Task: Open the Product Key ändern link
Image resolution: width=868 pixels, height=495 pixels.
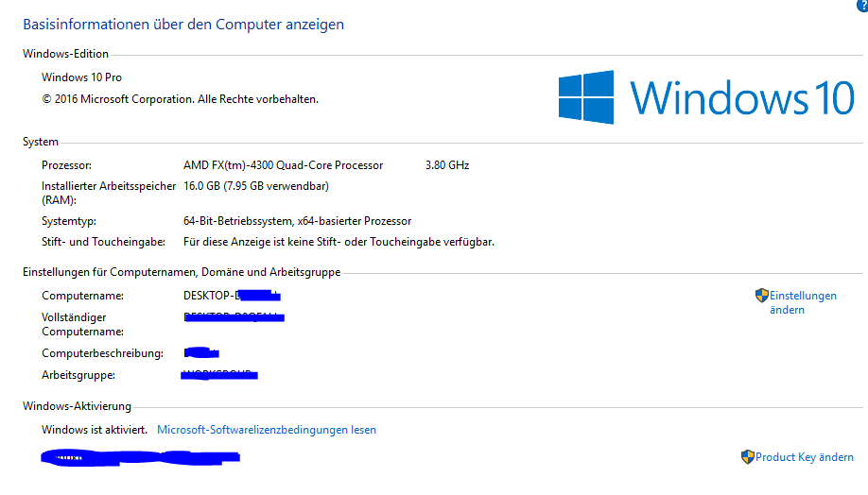Action: pos(805,457)
